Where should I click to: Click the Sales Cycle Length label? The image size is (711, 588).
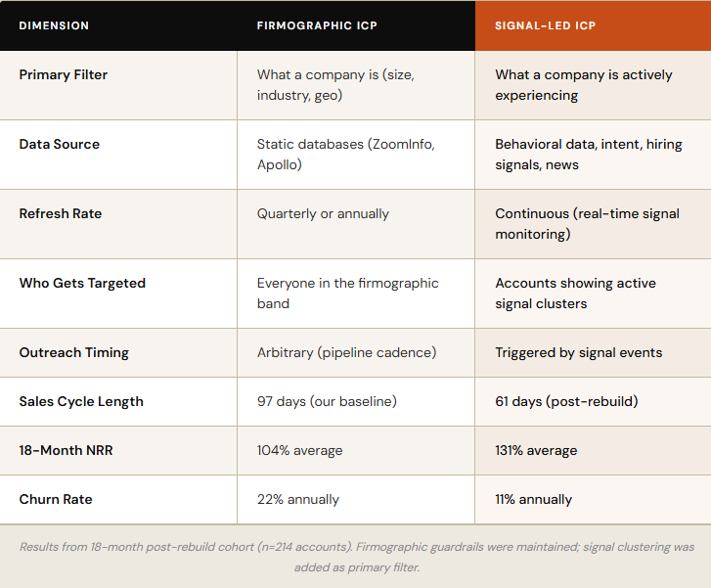(x=81, y=401)
